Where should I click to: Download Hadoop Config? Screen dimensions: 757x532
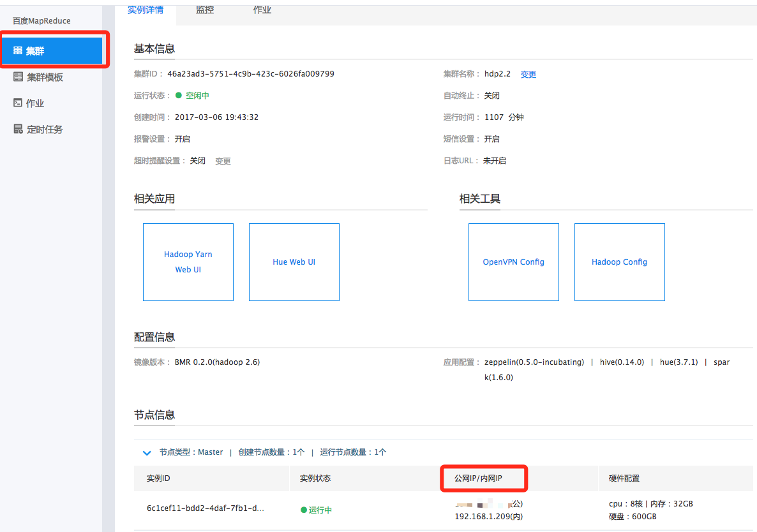tap(619, 262)
